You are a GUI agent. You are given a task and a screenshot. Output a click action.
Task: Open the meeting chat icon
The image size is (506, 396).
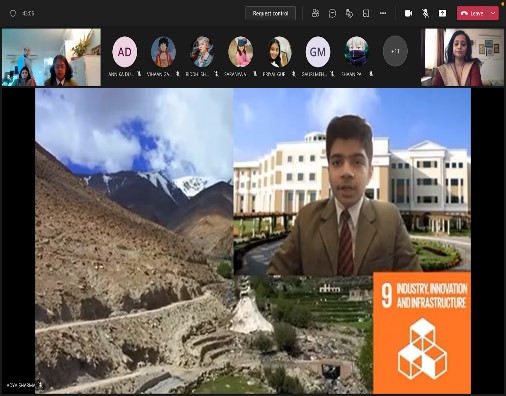pos(332,13)
